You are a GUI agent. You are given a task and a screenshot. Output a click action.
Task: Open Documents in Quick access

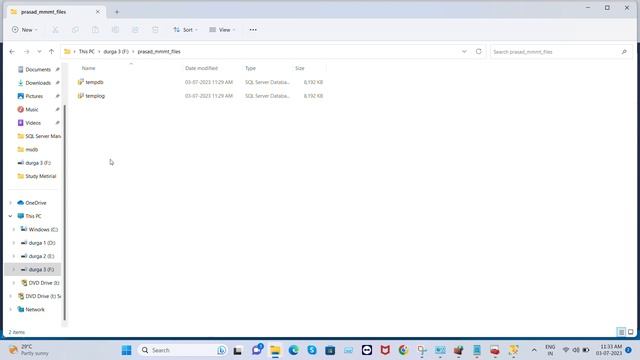(38, 69)
